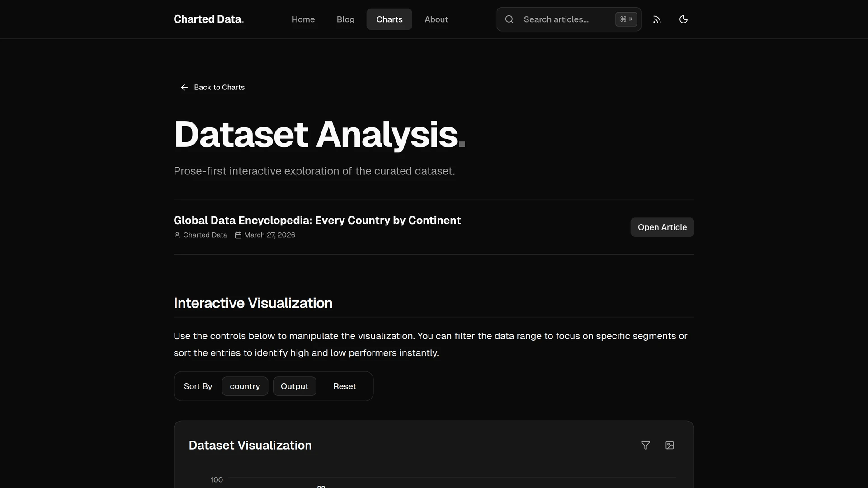Focus the Search articles field
Image resolution: width=868 pixels, height=488 pixels.
click(569, 19)
